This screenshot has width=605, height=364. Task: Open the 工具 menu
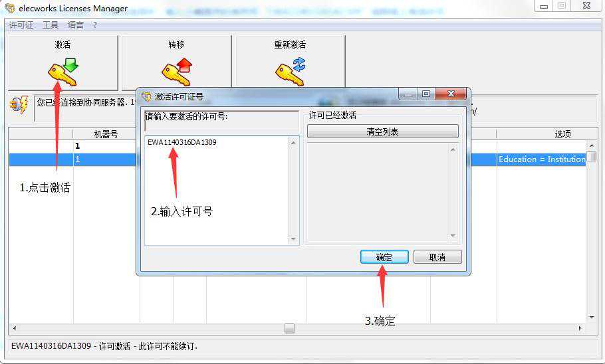click(x=51, y=25)
